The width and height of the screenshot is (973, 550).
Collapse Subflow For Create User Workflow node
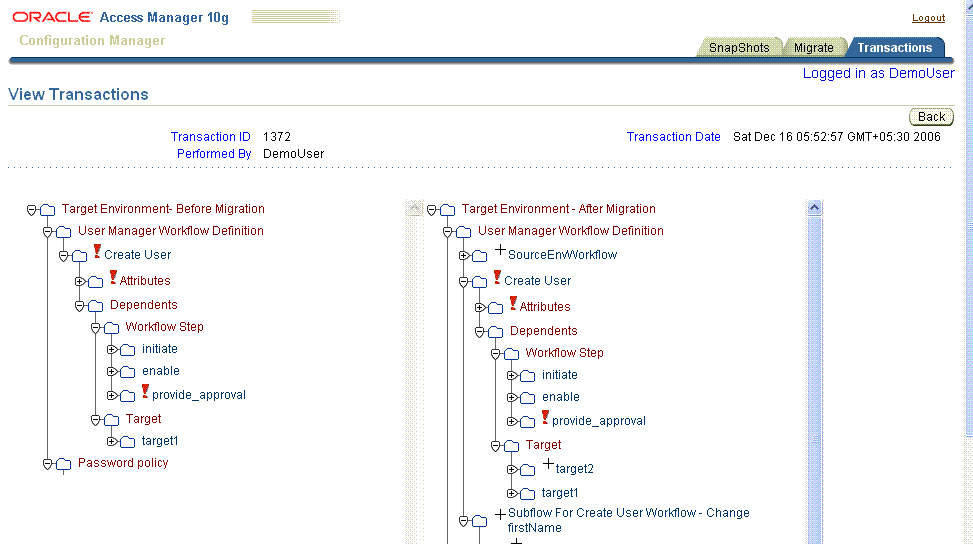coord(464,521)
